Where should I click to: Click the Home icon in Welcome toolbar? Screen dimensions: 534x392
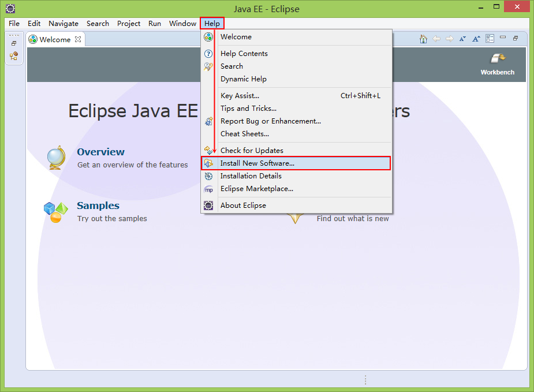point(423,39)
